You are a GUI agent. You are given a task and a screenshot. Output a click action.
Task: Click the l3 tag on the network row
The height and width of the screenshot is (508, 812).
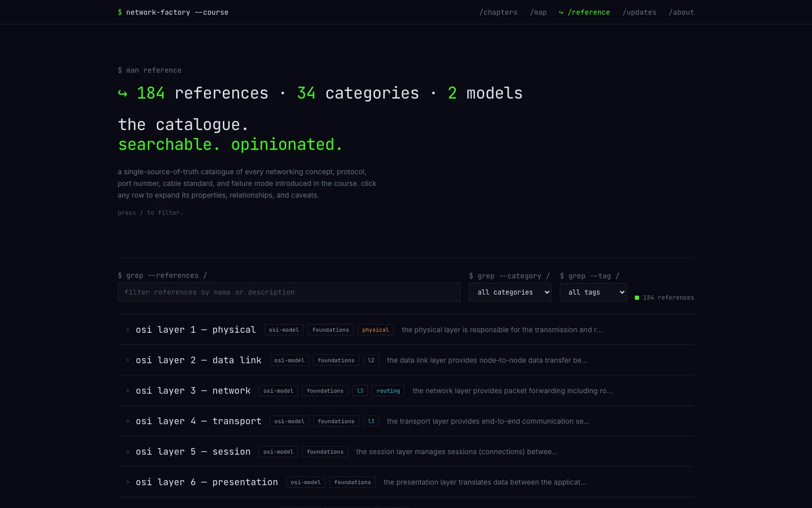tap(360, 391)
